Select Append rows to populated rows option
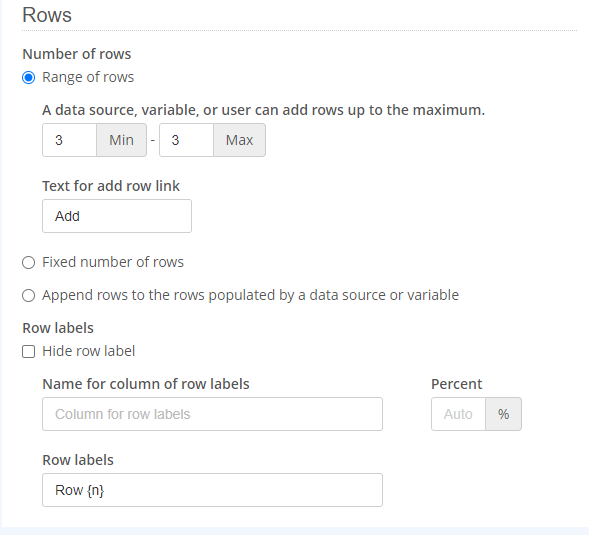The height and width of the screenshot is (535, 589). coord(29,295)
